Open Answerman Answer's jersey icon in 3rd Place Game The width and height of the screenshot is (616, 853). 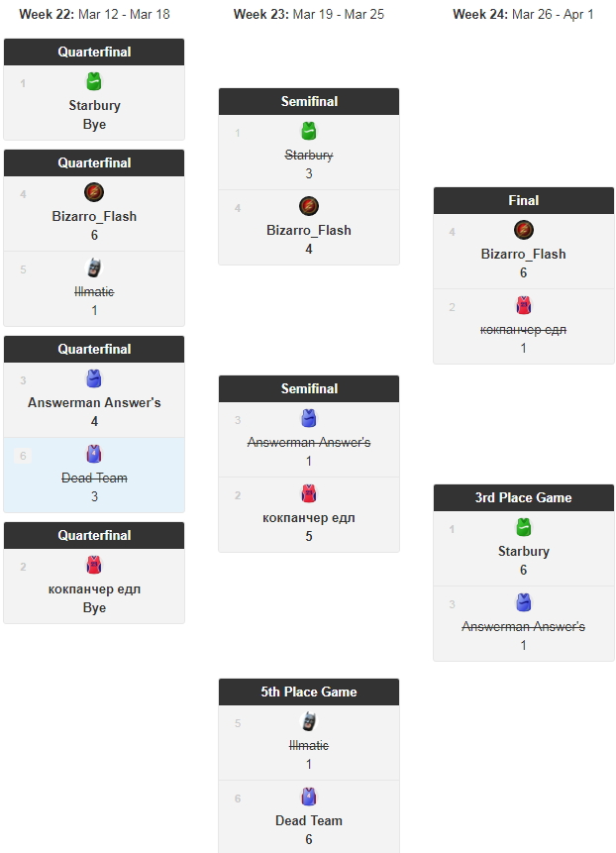(524, 603)
